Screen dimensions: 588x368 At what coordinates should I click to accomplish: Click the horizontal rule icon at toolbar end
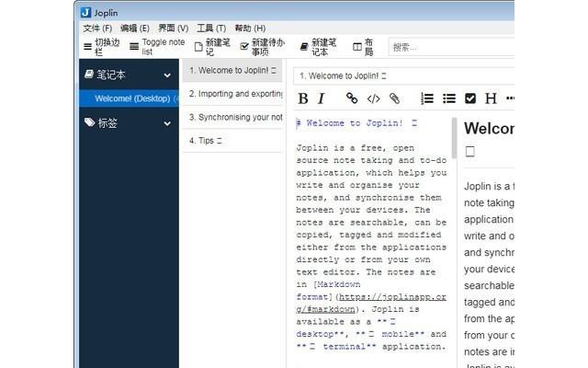pyautogui.click(x=510, y=98)
